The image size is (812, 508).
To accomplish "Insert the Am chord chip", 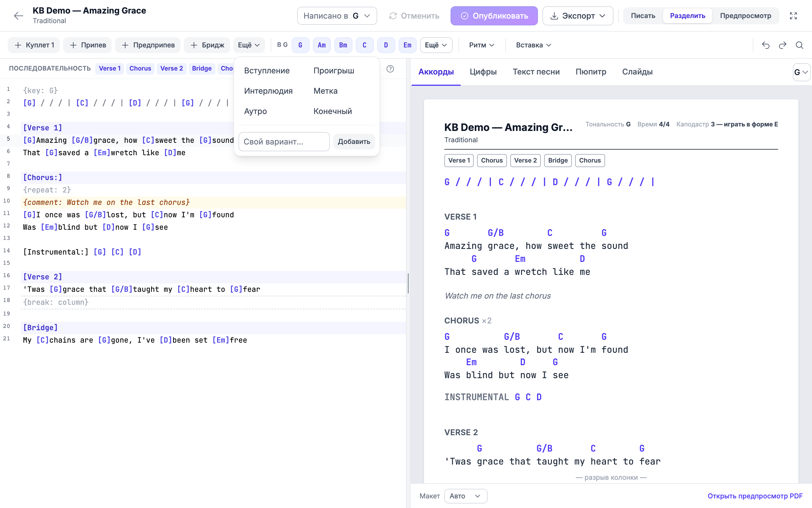I will point(321,45).
